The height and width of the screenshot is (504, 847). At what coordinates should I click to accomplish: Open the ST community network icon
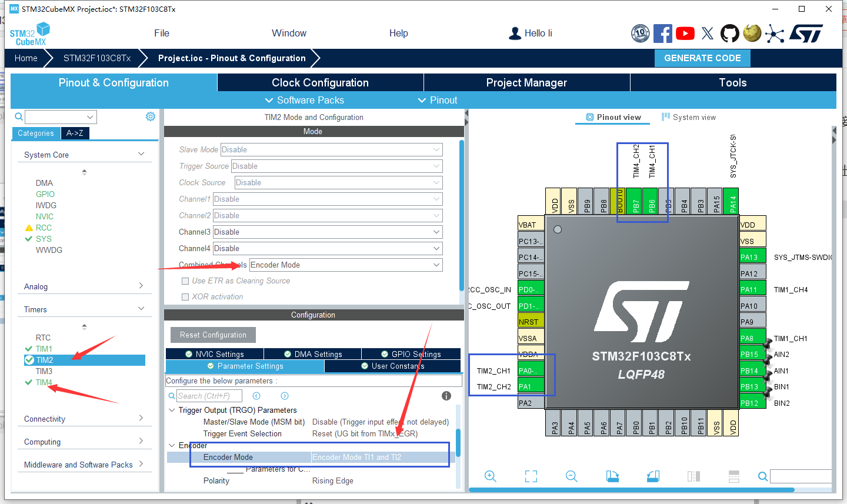[x=775, y=34]
